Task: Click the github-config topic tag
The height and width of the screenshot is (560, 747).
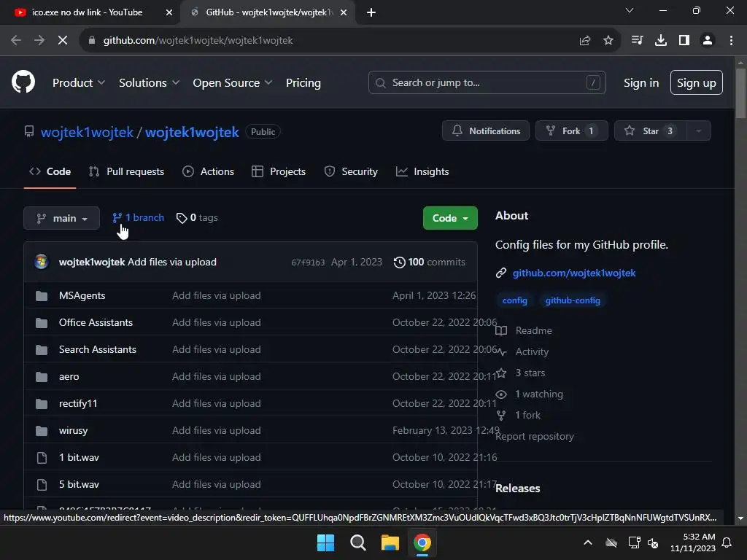Action: pyautogui.click(x=573, y=300)
